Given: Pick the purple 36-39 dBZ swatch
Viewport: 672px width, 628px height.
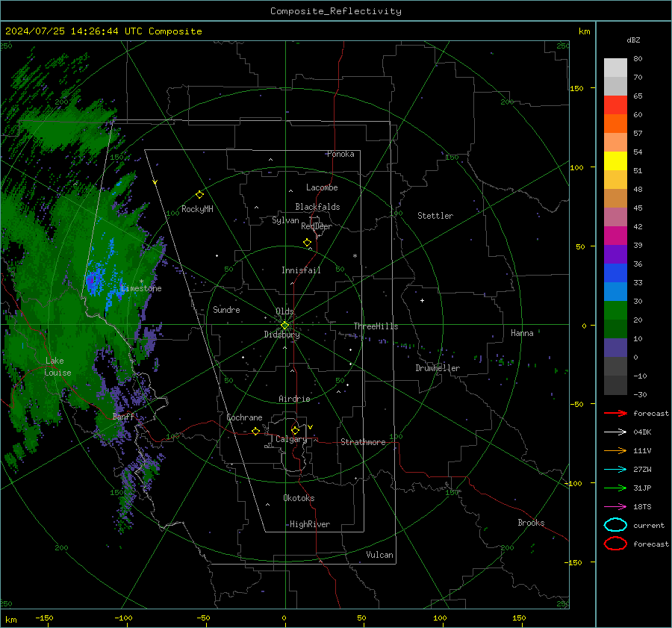Looking at the screenshot, I should click(x=615, y=255).
